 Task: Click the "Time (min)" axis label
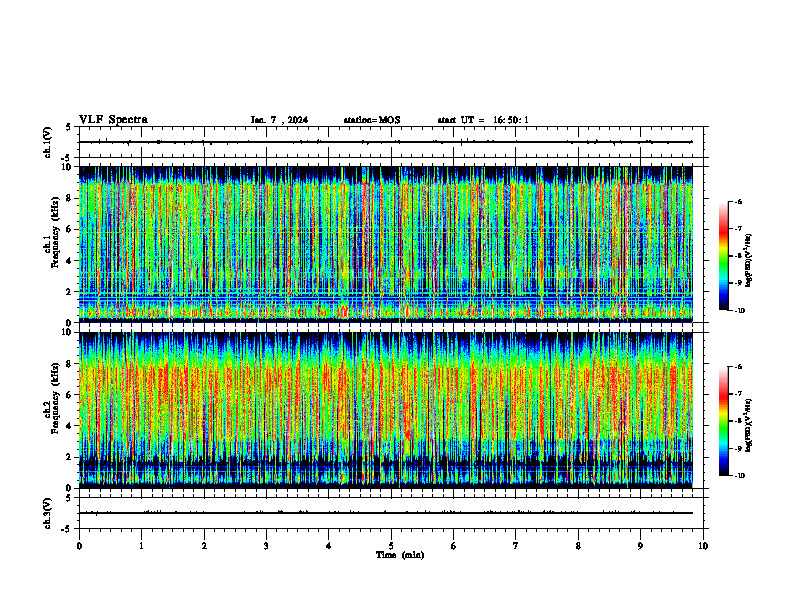pyautogui.click(x=400, y=555)
